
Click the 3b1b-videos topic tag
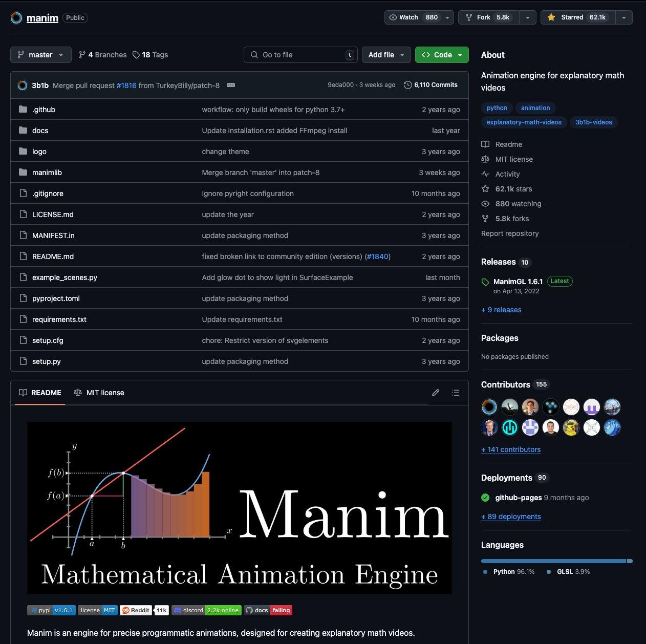click(x=594, y=122)
